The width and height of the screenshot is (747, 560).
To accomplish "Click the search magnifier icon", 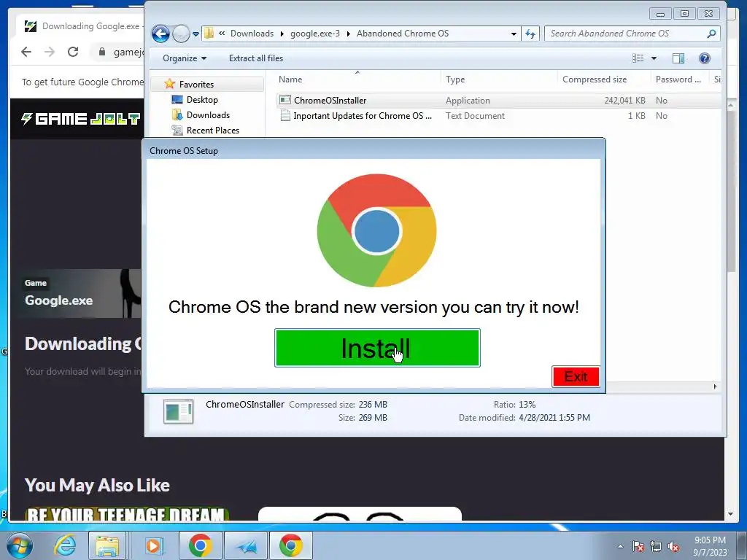I will coord(711,34).
